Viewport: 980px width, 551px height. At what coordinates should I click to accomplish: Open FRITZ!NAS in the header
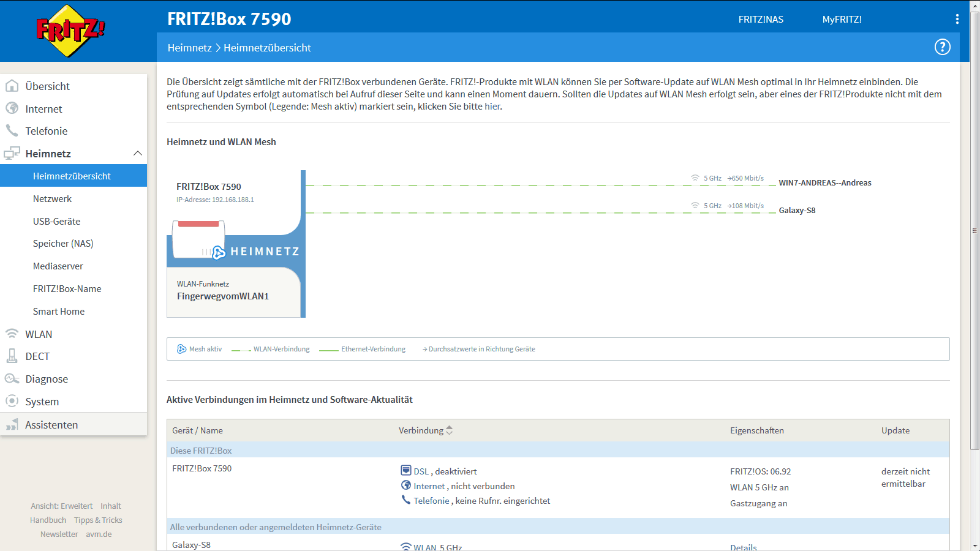761,20
